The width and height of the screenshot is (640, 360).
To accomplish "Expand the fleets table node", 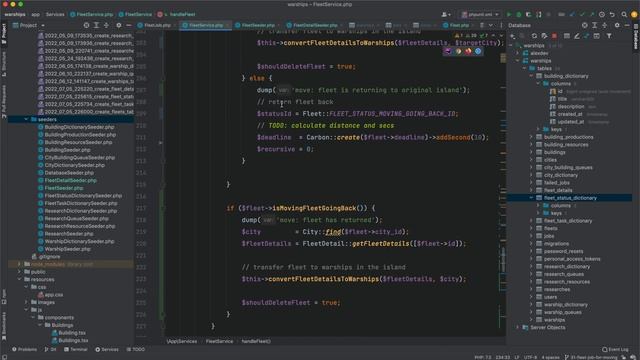I will [x=531, y=228].
